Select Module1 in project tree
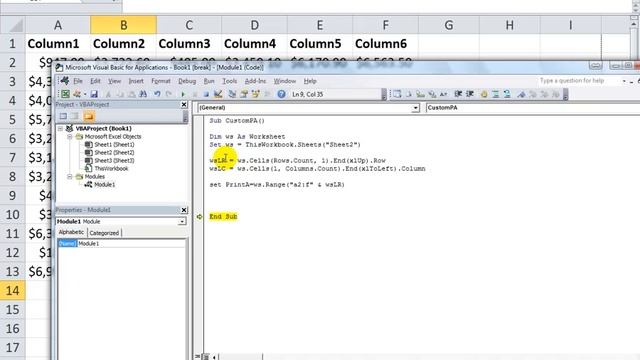The image size is (640, 360). [104, 184]
